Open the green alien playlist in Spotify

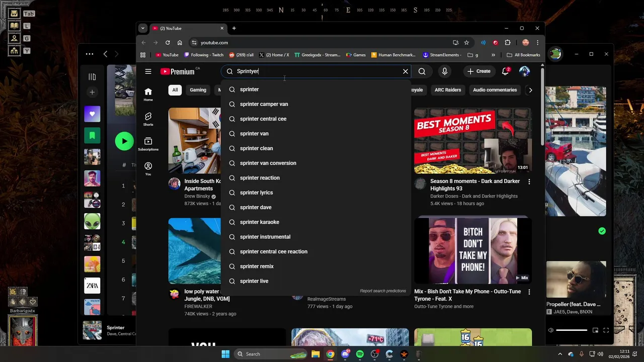pyautogui.click(x=92, y=221)
